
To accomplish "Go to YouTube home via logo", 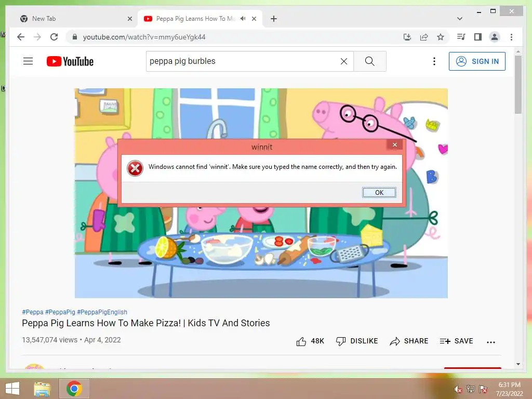I will (70, 61).
